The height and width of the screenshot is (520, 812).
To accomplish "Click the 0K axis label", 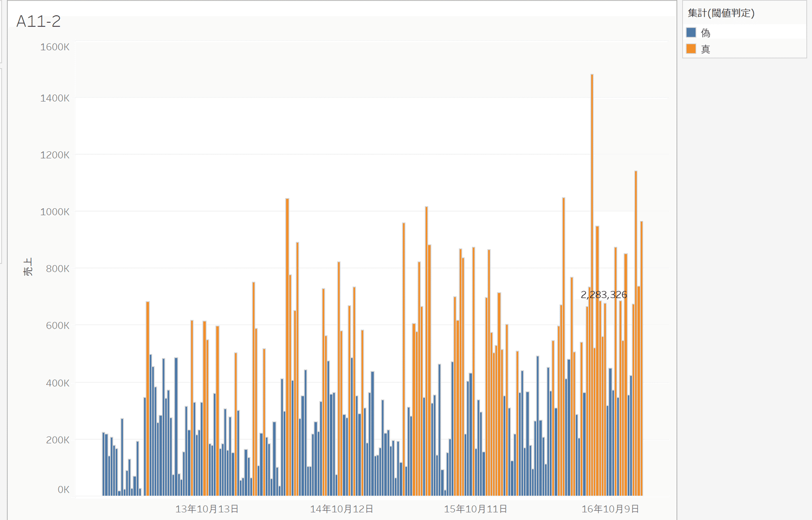I will coord(63,490).
